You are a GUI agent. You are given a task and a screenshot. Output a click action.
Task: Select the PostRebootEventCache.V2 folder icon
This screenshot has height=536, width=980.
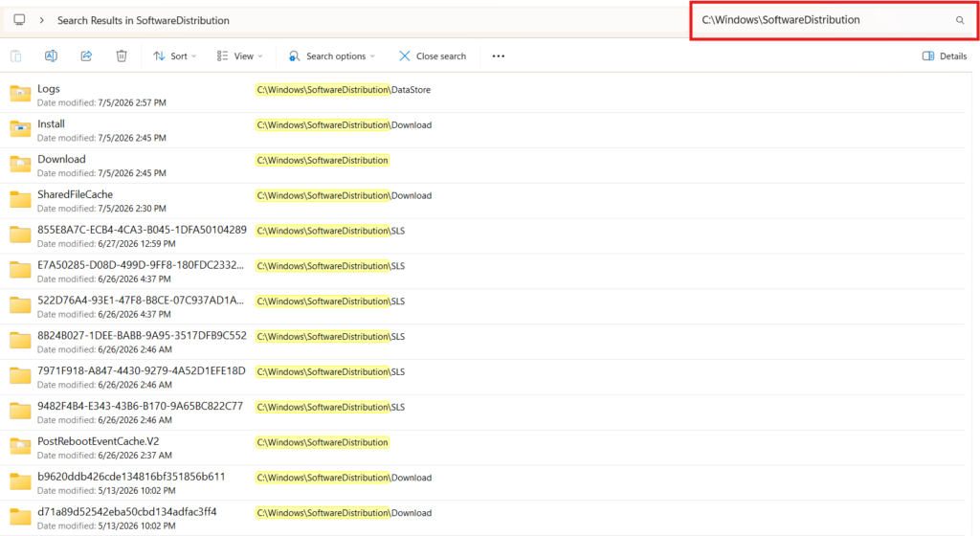[x=20, y=447]
